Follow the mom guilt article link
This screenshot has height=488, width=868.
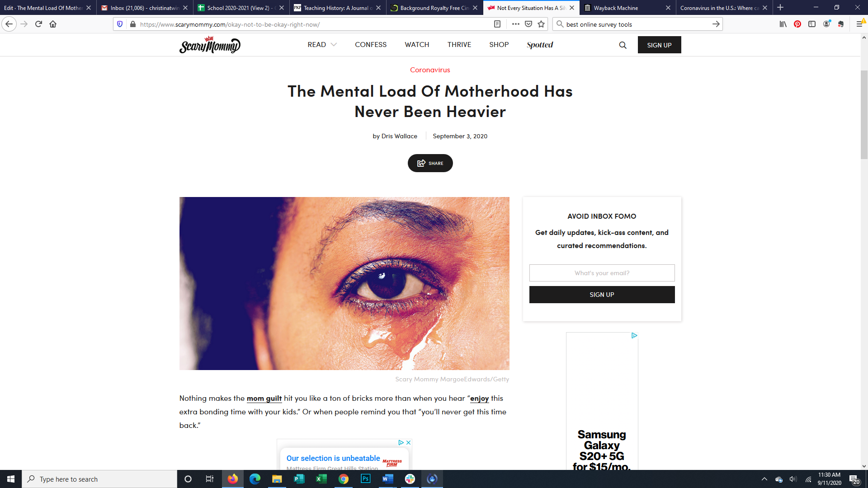pyautogui.click(x=264, y=398)
